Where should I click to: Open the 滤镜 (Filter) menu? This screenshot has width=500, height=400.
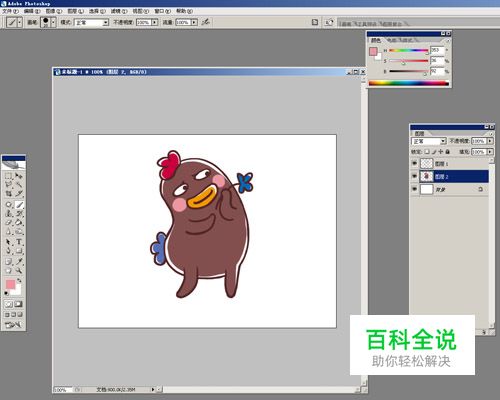[119, 11]
